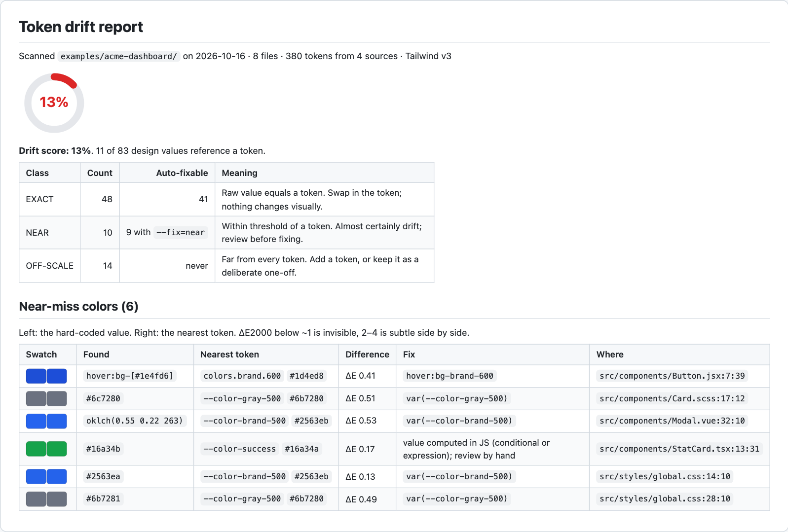Select the colors.brand.600 token name

pos(242,376)
